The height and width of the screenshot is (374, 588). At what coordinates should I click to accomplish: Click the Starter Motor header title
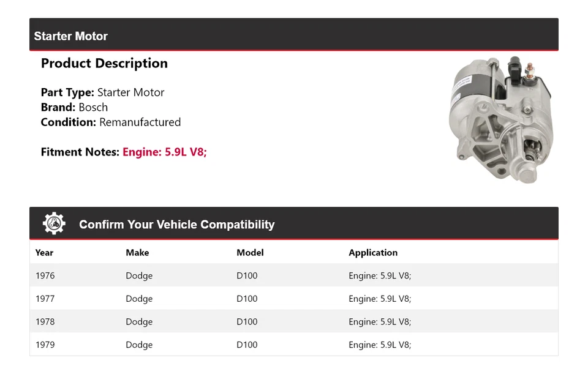coord(71,36)
